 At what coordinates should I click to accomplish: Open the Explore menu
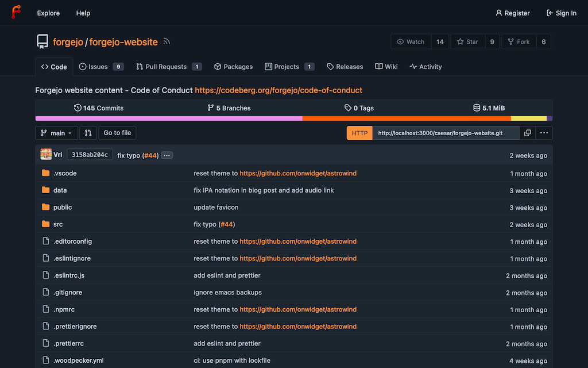[48, 13]
